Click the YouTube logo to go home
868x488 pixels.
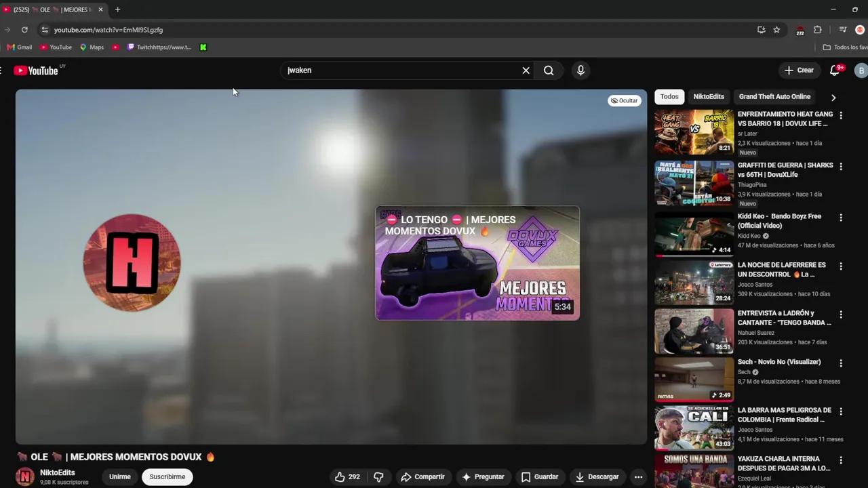(x=36, y=70)
